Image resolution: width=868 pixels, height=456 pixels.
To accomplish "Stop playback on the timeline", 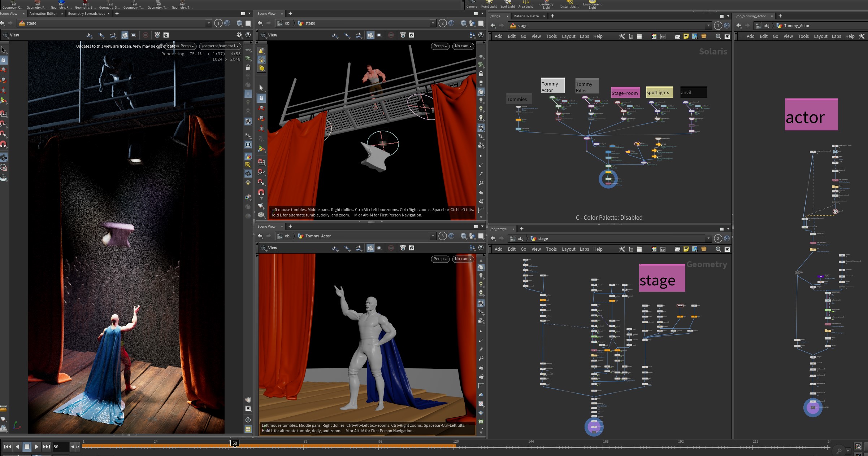I will point(27,447).
